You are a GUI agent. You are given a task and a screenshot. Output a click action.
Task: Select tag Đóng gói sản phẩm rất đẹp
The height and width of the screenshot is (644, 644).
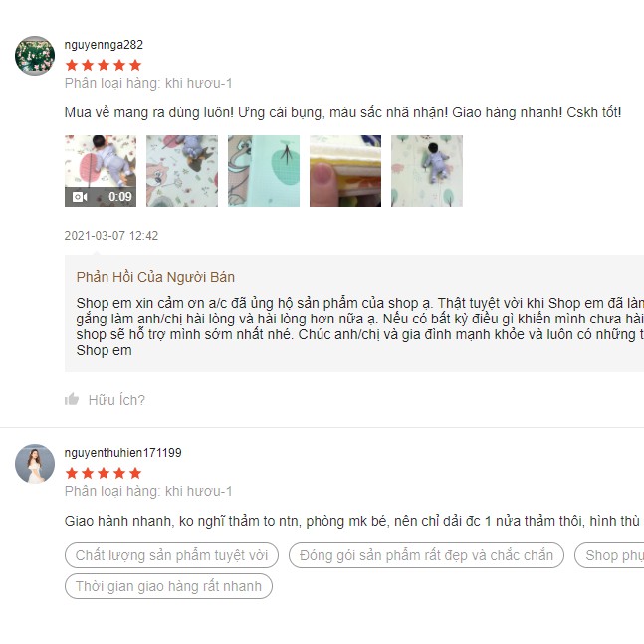tap(426, 555)
